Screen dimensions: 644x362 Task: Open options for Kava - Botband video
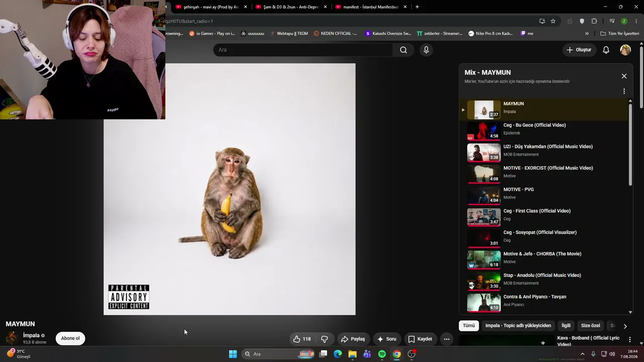(629, 340)
